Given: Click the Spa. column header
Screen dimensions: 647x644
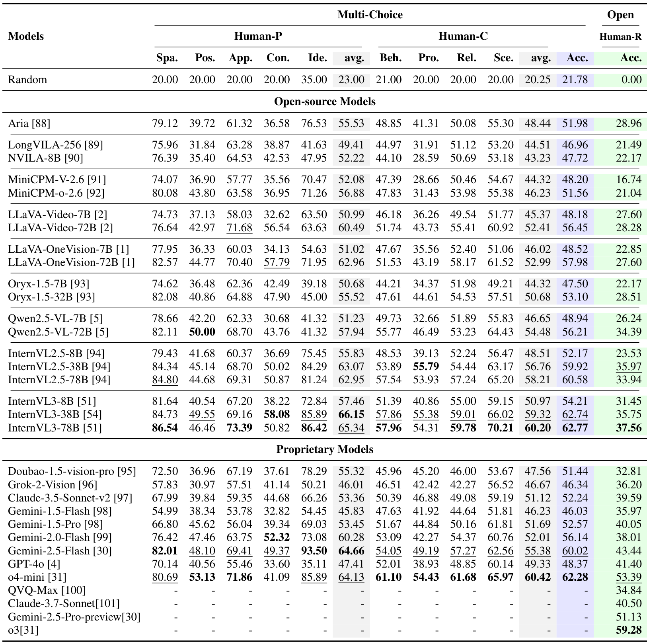Looking at the screenshot, I should (167, 58).
